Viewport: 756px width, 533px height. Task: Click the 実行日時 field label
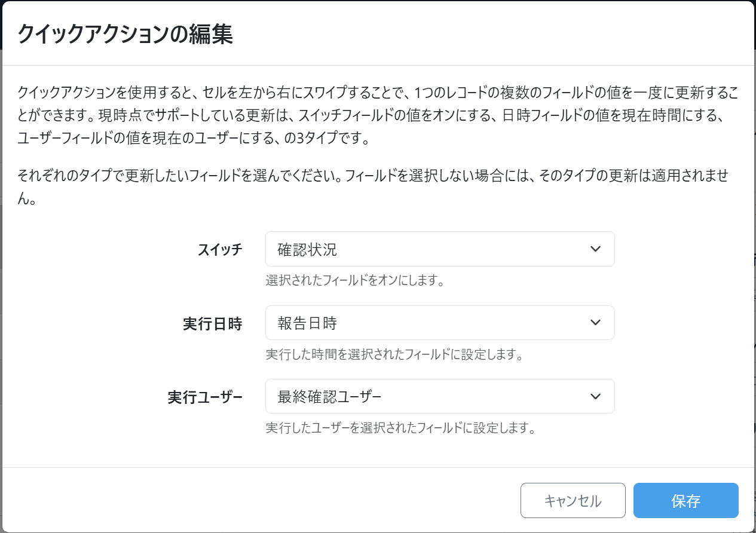(212, 323)
